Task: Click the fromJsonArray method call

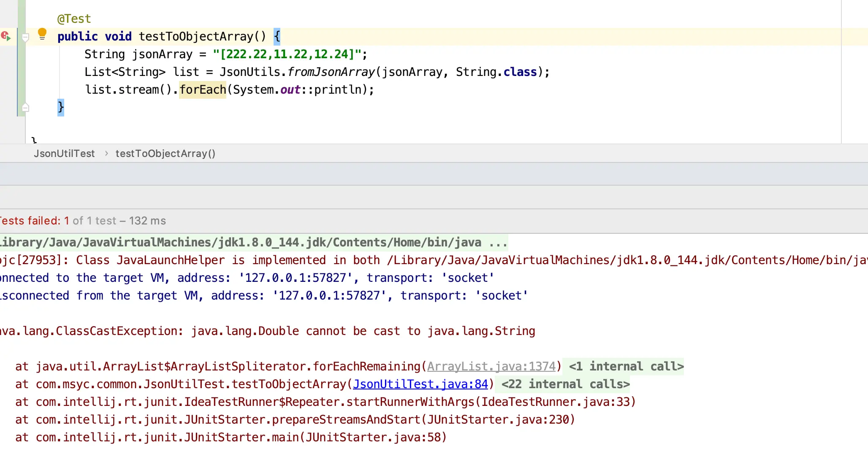Action: 331,72
